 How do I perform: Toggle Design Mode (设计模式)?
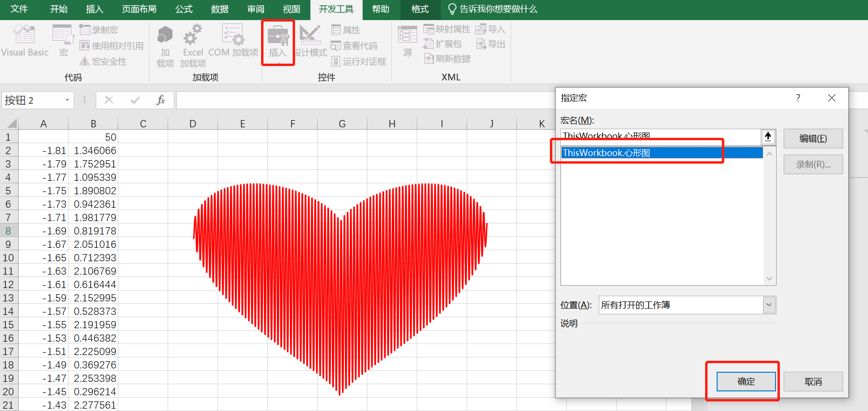click(310, 41)
